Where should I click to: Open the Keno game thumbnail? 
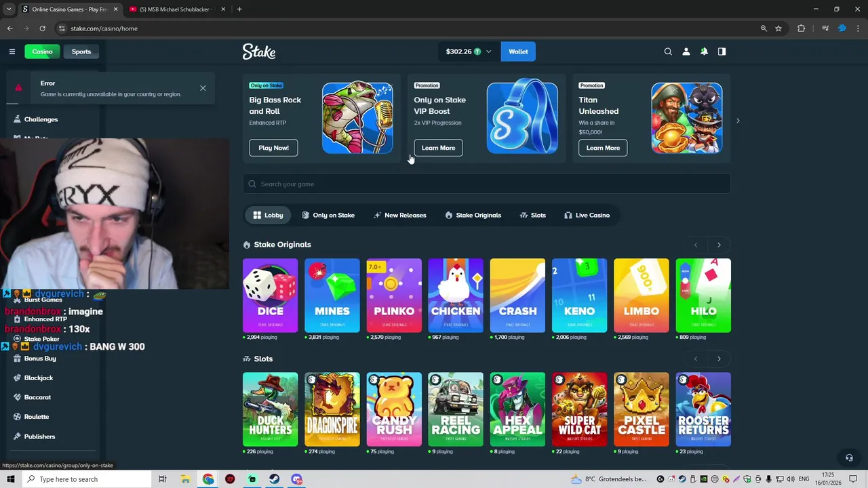pos(579,296)
